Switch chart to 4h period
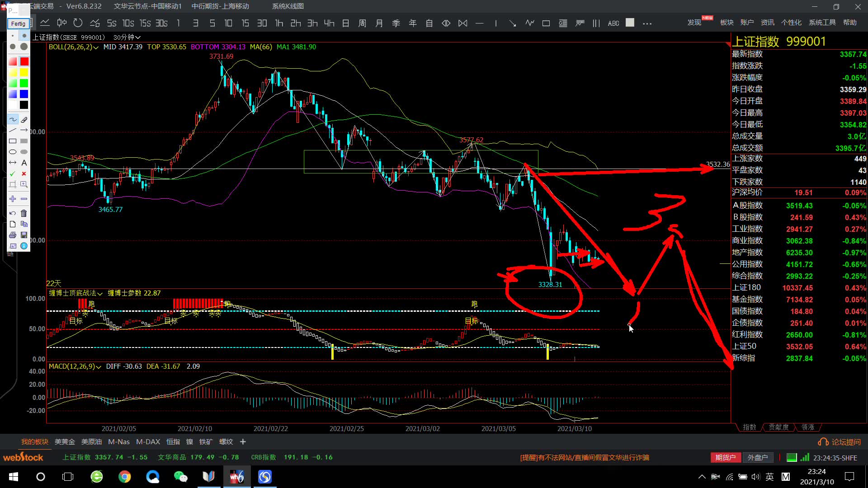 pos(329,23)
